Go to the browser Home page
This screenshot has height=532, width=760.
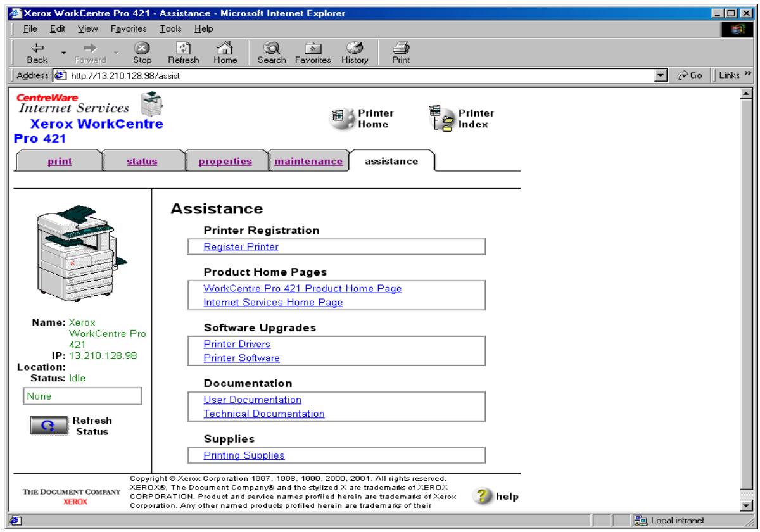click(x=225, y=53)
